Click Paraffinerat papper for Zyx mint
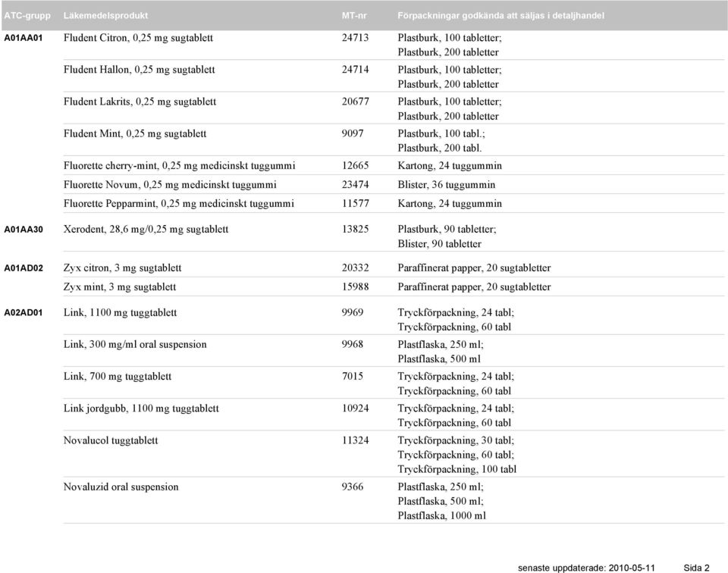Viewport: 728px width, 573px height. [x=474, y=287]
